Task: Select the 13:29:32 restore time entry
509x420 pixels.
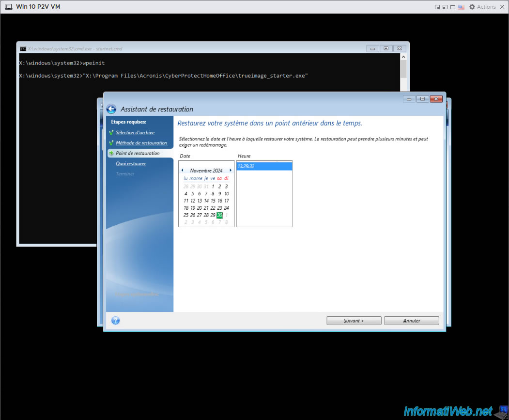Action: pyautogui.click(x=264, y=166)
